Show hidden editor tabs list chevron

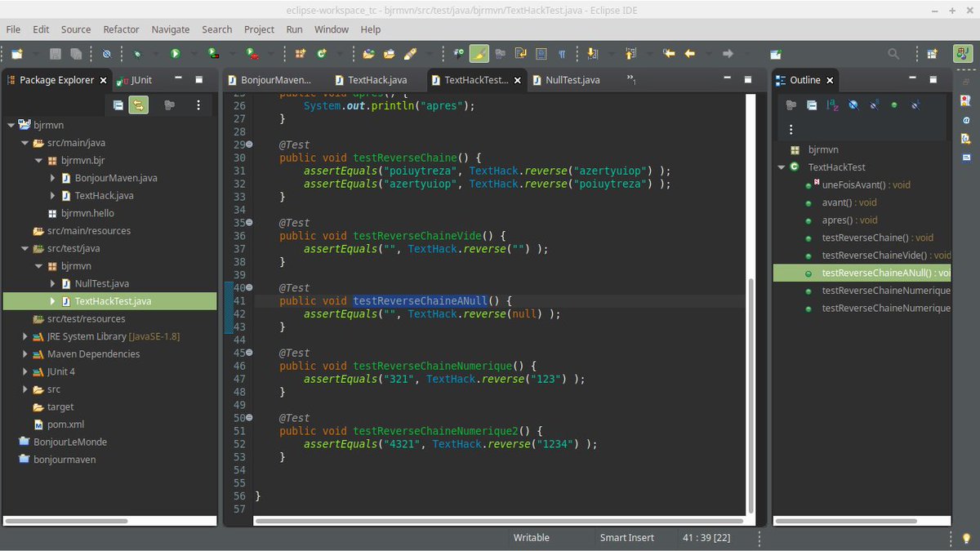click(631, 79)
